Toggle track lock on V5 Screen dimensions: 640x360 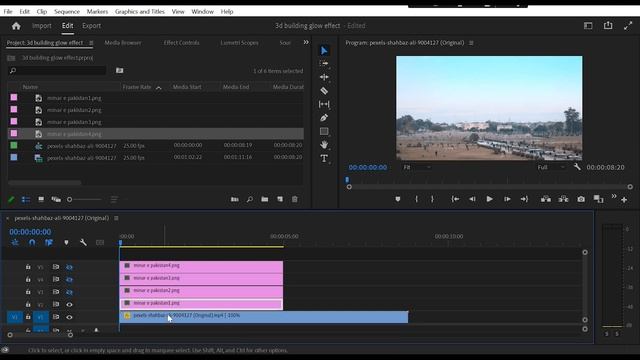tap(28, 267)
